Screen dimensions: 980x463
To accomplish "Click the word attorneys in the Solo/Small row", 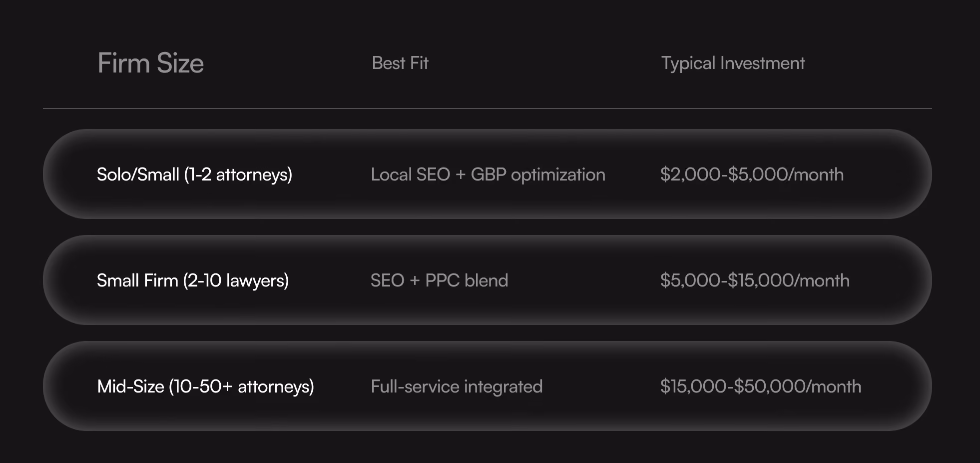I will point(252,175).
